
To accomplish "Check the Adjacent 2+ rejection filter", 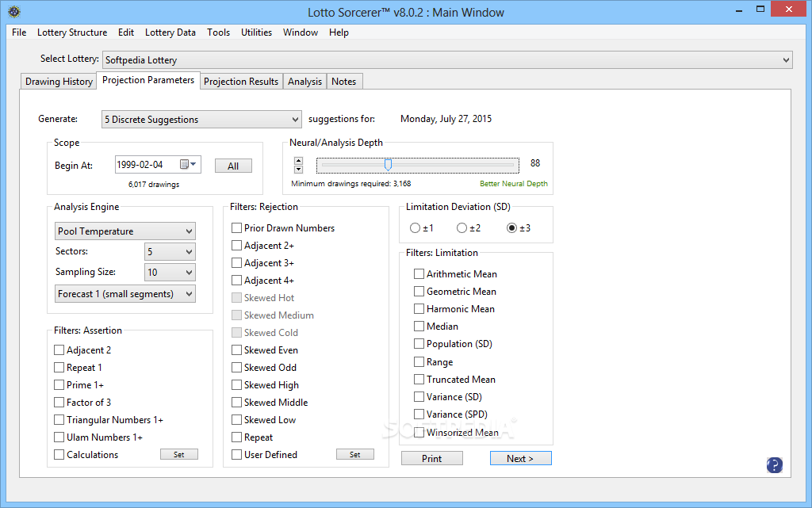I will point(236,245).
